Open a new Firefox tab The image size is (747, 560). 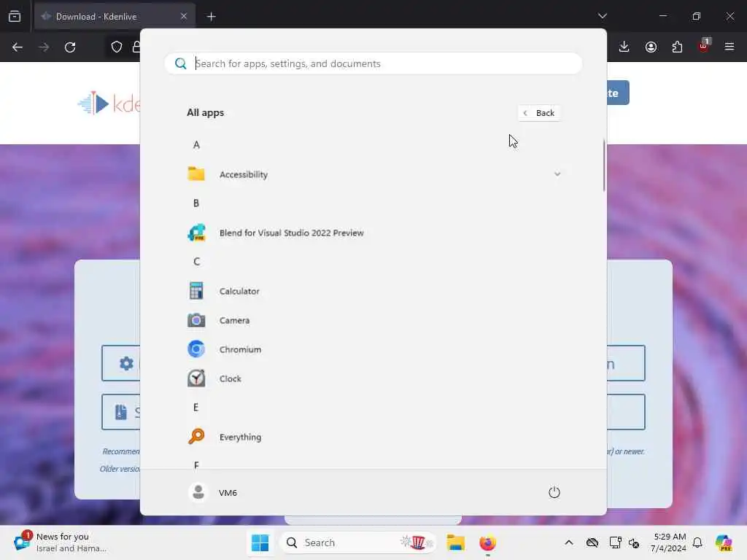click(x=211, y=17)
